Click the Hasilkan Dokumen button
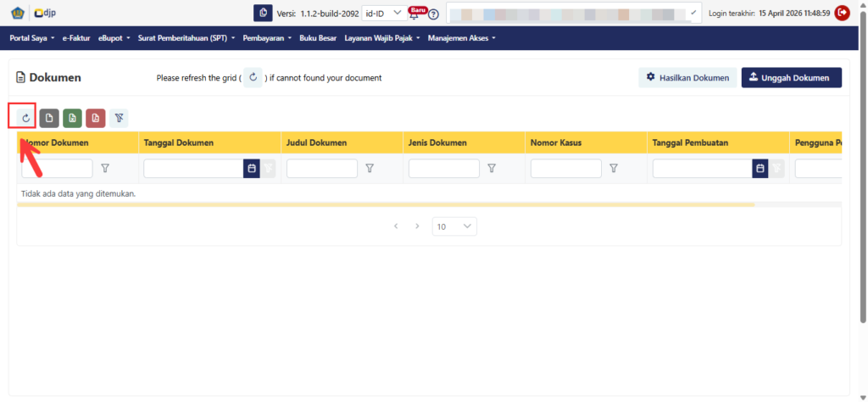 [x=687, y=78]
